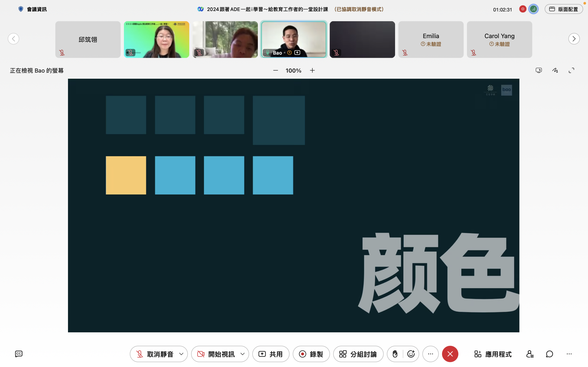
Task: Increase zoom with the plus button
Action: coord(312,70)
